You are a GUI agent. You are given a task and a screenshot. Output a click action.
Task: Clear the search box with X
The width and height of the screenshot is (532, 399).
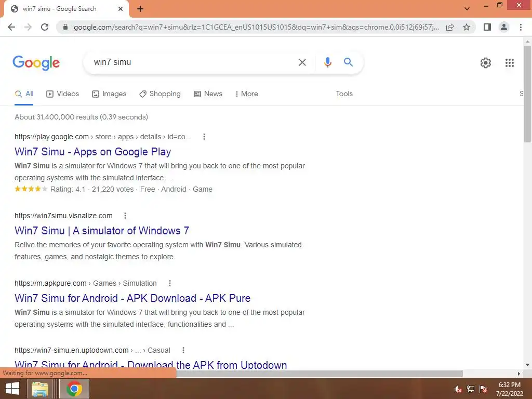pyautogui.click(x=302, y=62)
